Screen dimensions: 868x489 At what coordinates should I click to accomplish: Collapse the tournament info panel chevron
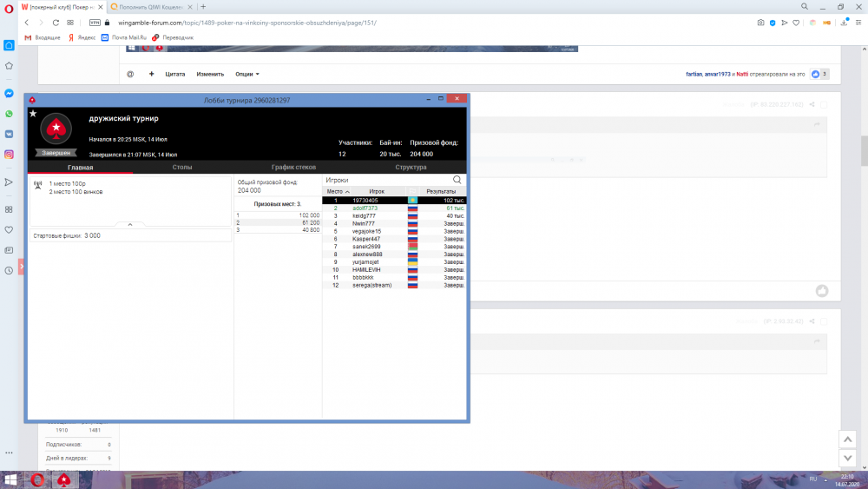130,224
